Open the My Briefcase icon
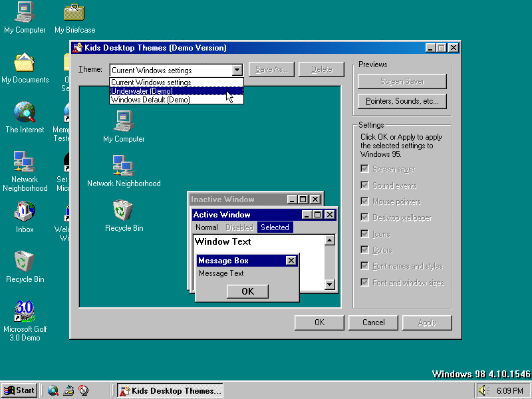 pyautogui.click(x=74, y=12)
